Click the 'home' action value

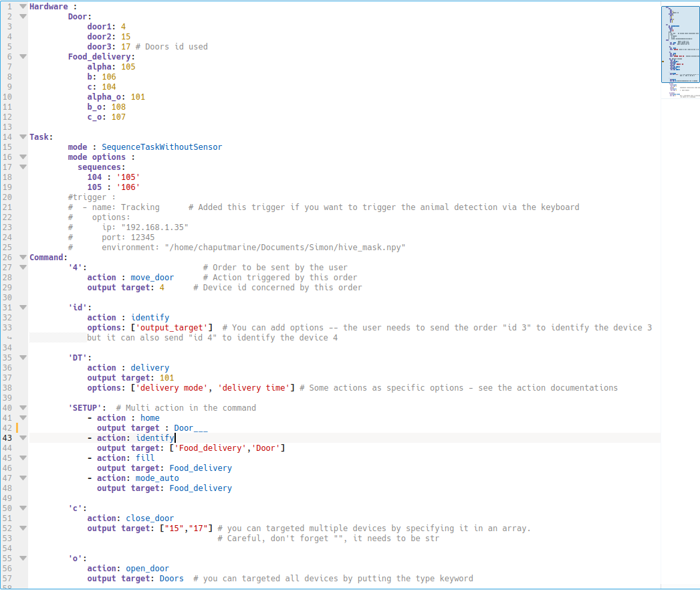pos(150,418)
